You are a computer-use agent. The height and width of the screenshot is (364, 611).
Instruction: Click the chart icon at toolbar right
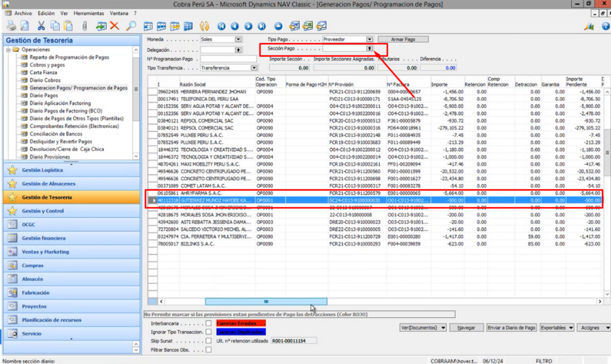tap(589, 26)
